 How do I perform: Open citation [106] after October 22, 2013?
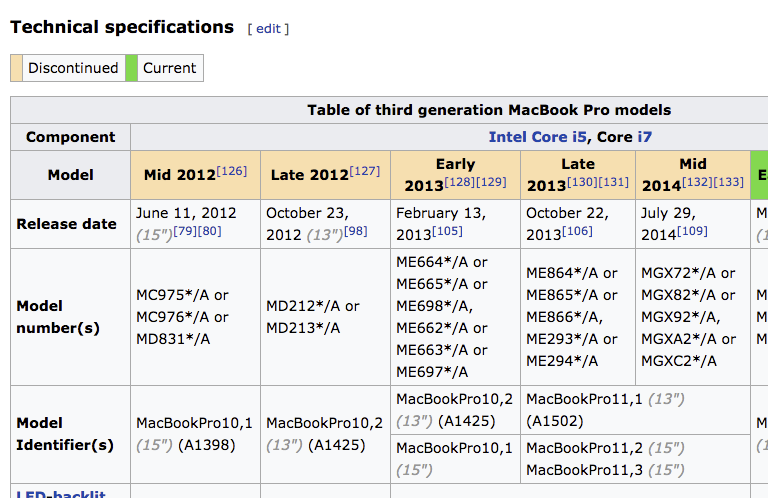click(577, 231)
